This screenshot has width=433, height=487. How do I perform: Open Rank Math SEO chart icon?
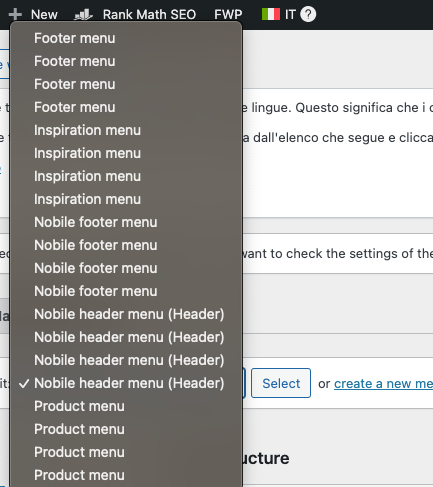[x=83, y=15]
